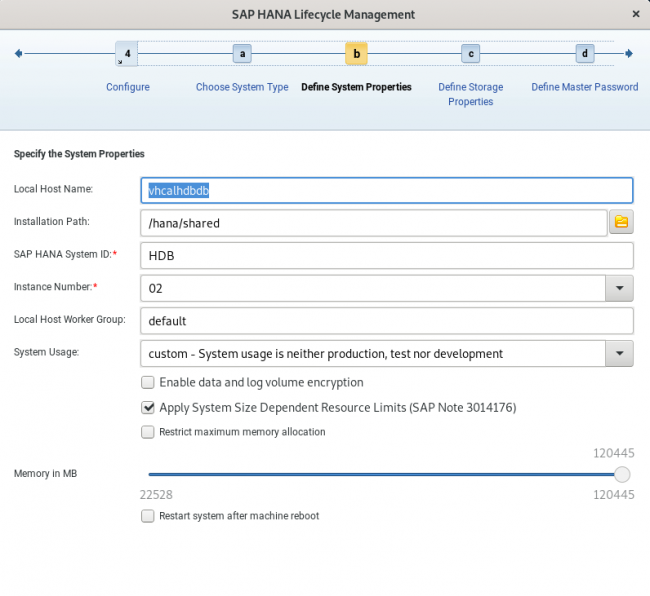650x596 pixels.
Task: Select step 4 Configure icon
Action: point(127,53)
